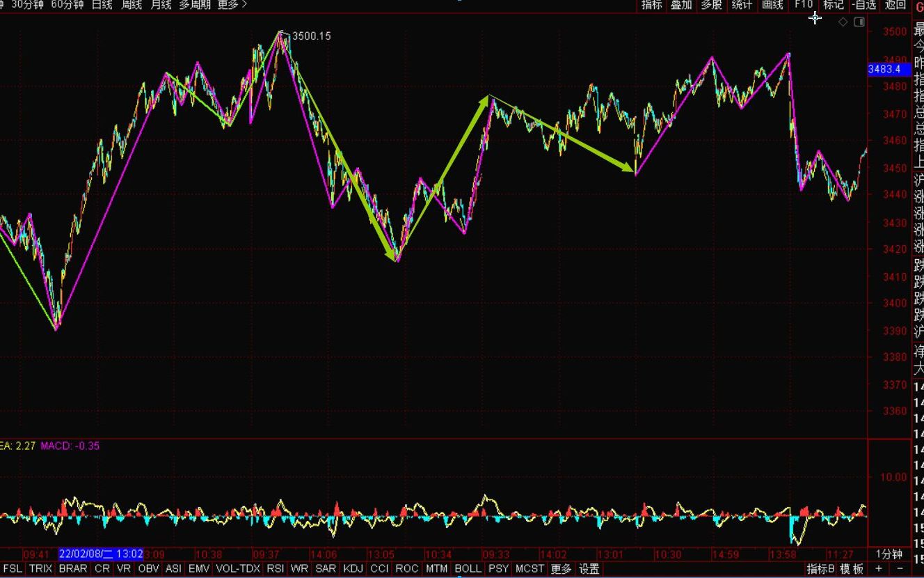924x578 pixels.
Task: Switch to the 30分钟 period tab
Action: coord(28,5)
